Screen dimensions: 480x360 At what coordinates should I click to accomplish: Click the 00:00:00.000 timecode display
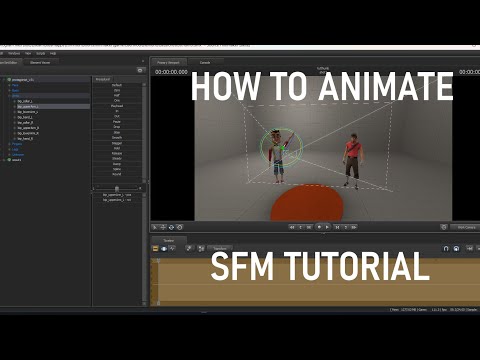[171, 72]
